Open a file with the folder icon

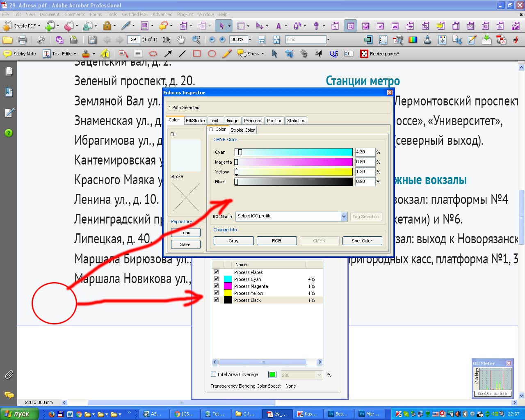(8, 40)
